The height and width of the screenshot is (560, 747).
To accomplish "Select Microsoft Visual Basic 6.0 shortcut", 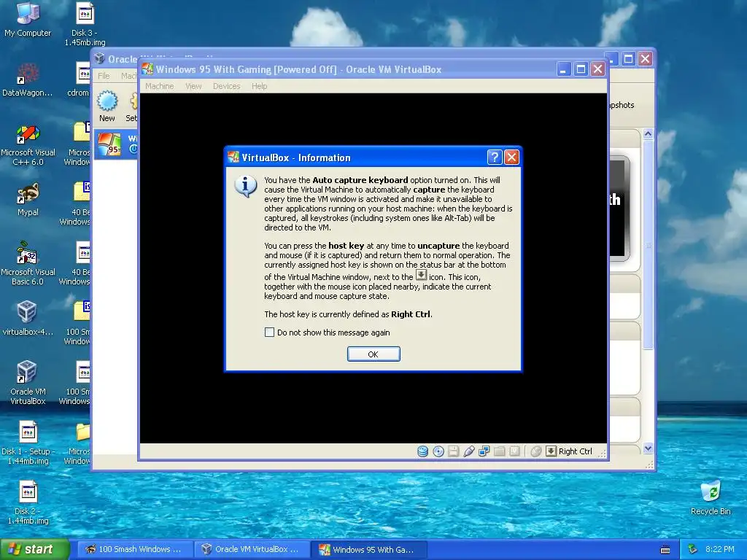I will (28, 263).
